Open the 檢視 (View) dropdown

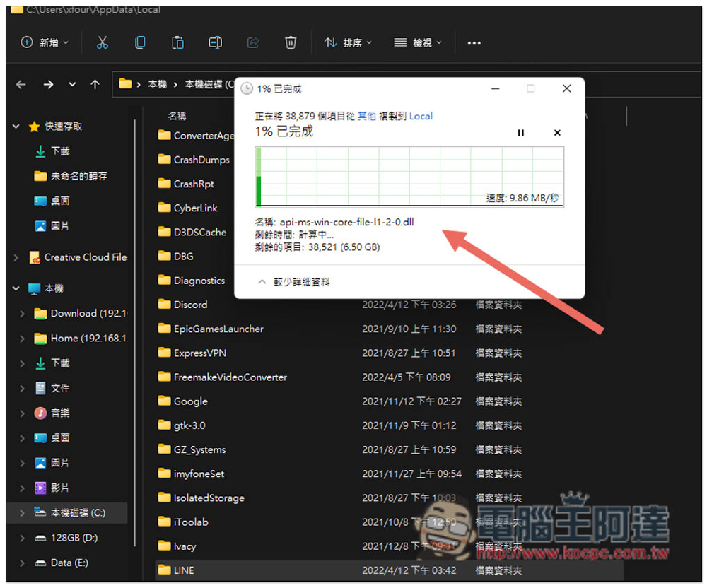[x=418, y=43]
